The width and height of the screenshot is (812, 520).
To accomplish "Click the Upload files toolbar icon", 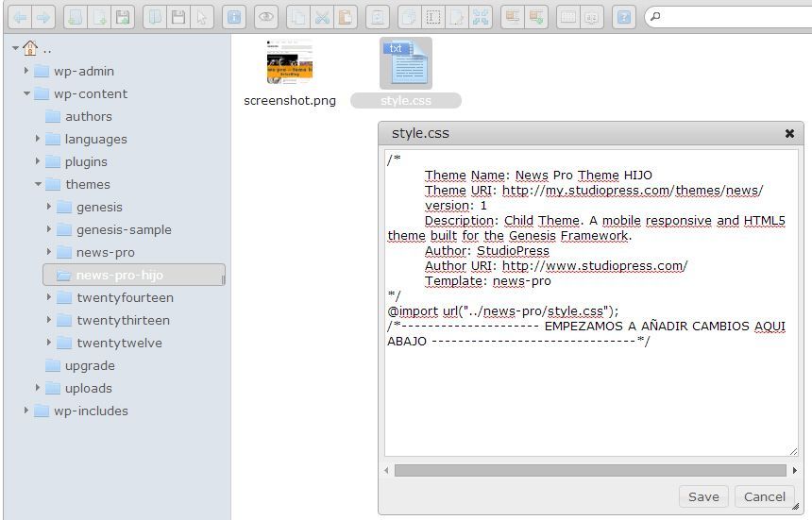I will click(x=123, y=18).
